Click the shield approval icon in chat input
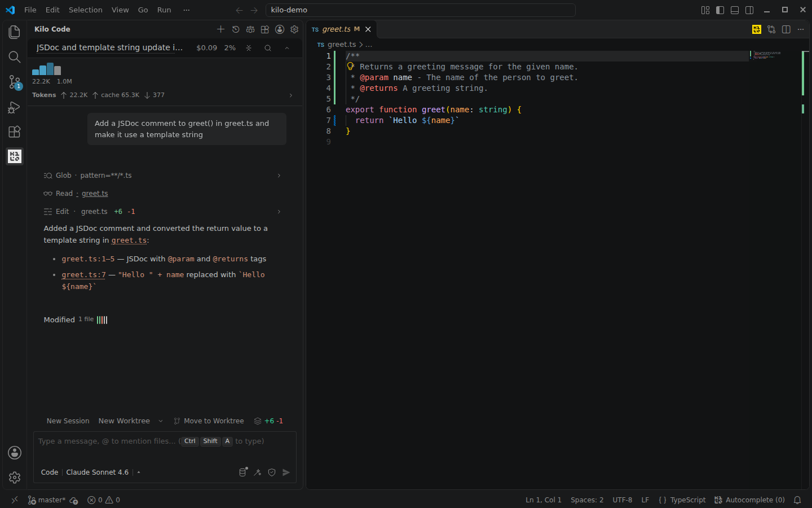 coord(272,472)
